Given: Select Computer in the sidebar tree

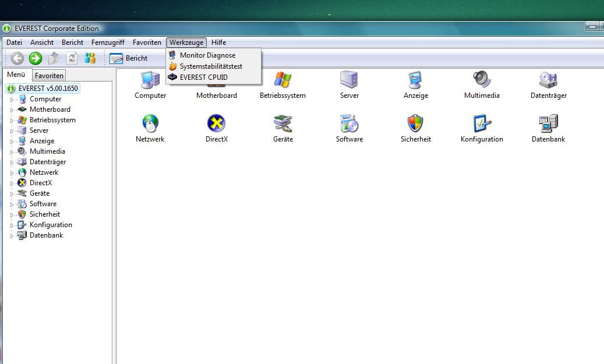Looking at the screenshot, I should [x=45, y=99].
